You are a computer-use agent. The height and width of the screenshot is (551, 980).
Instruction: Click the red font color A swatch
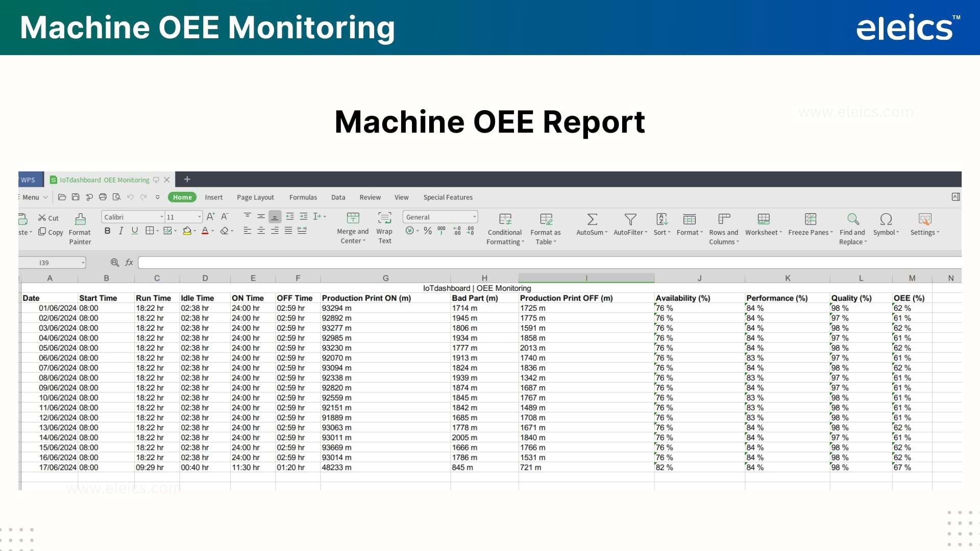point(205,231)
